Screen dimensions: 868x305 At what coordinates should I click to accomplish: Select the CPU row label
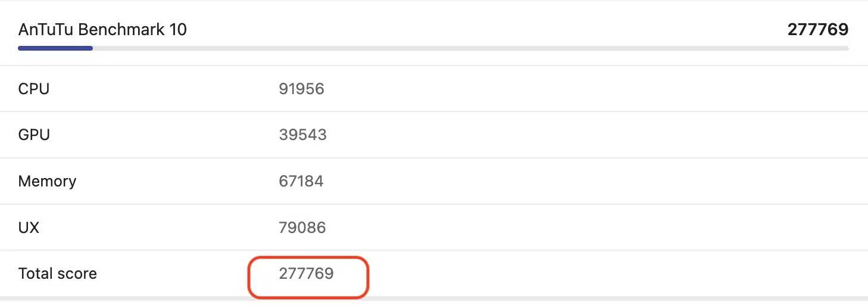34,89
